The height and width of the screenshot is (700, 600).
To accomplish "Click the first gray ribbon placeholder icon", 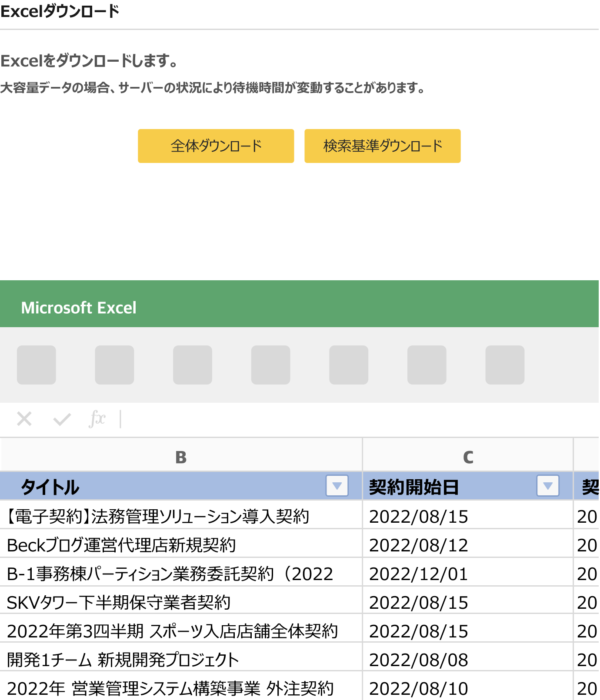I will [x=37, y=365].
